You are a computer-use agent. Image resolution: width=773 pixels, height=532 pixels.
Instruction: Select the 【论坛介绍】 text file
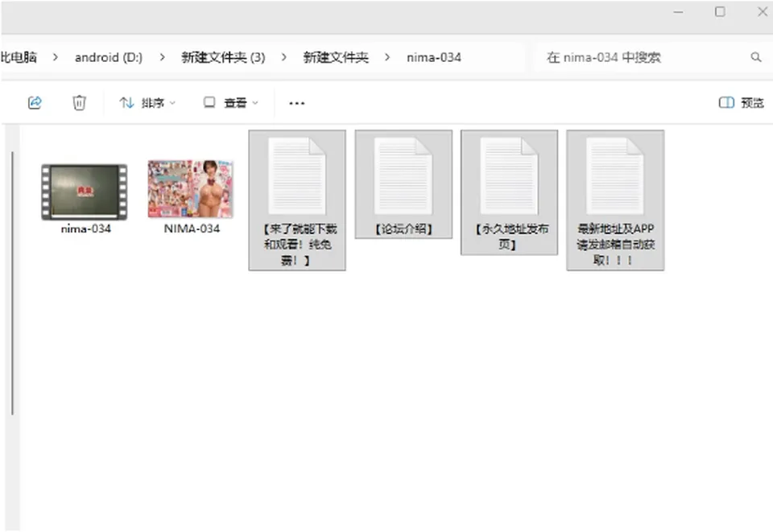click(x=403, y=184)
